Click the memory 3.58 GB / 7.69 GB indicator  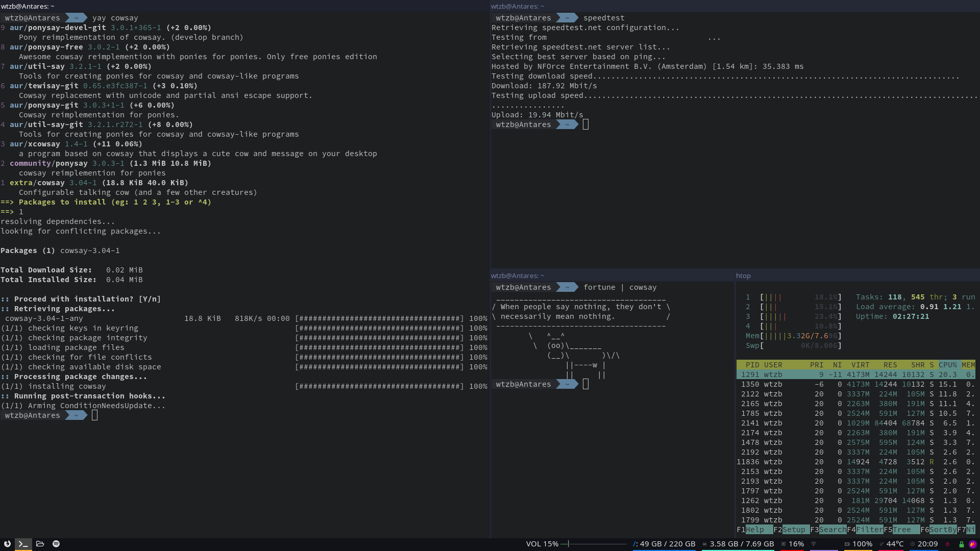tap(738, 544)
